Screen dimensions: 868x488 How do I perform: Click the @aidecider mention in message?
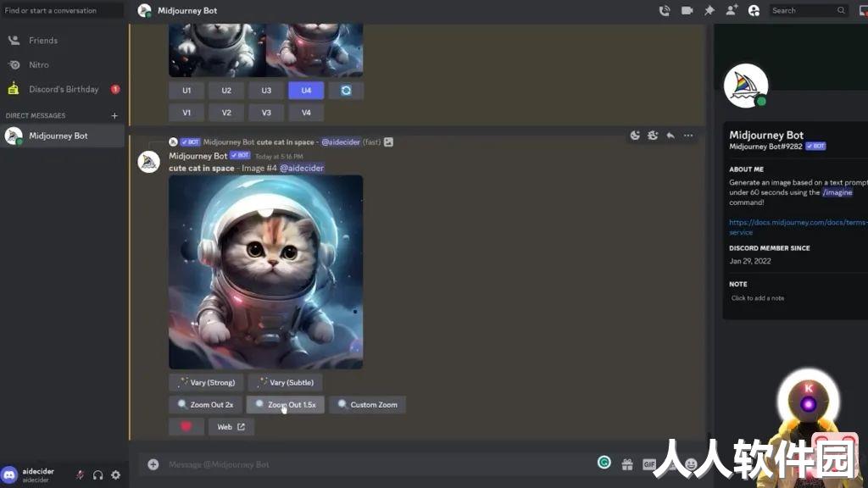tap(302, 169)
